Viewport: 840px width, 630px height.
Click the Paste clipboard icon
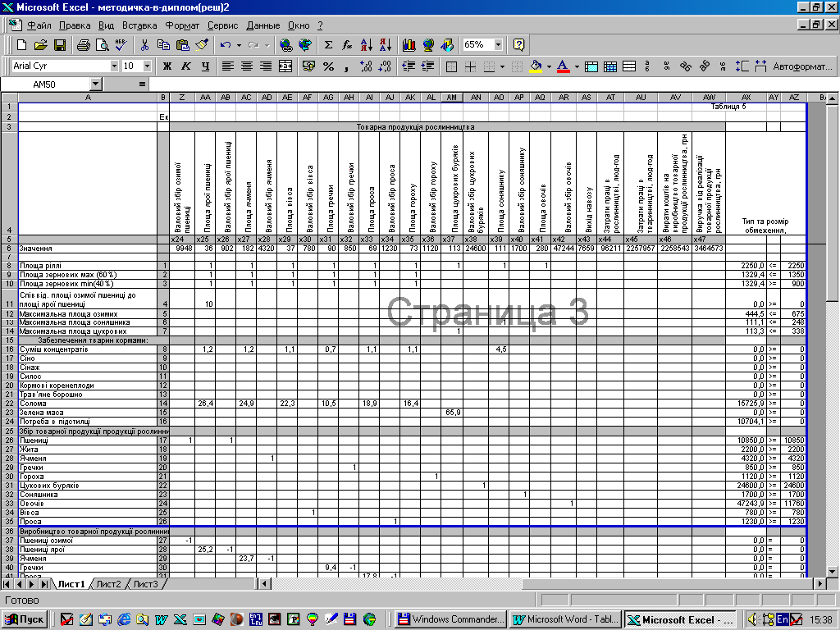pyautogui.click(x=183, y=45)
